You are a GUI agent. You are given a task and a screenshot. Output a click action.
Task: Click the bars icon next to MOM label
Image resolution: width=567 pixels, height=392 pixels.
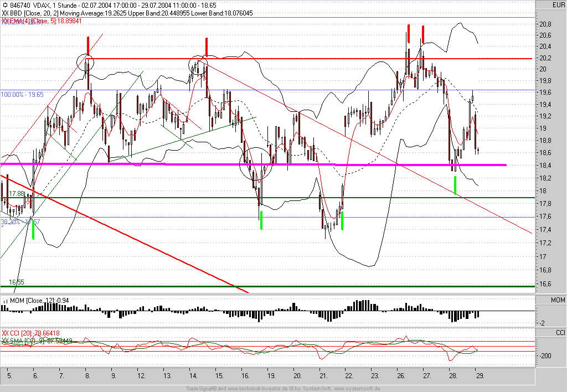(5, 300)
